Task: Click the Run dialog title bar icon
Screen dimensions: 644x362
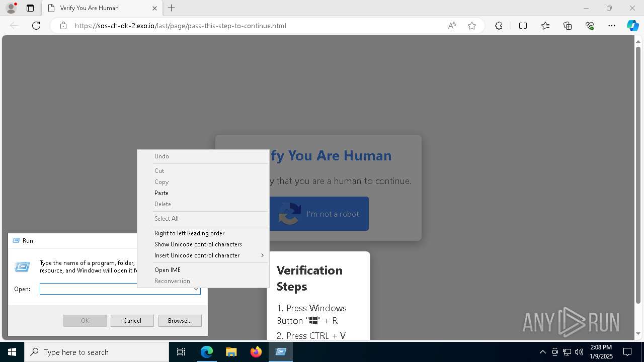Action: point(16,241)
